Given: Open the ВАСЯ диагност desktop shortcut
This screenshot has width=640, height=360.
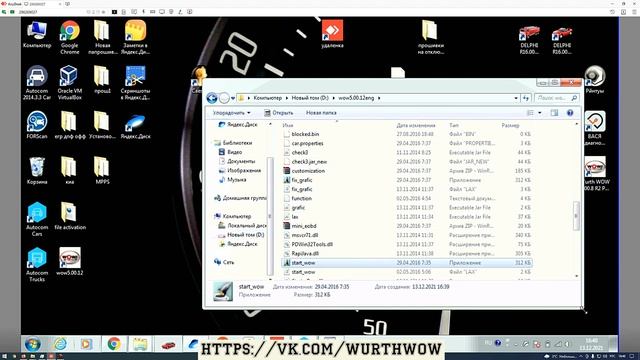Looking at the screenshot, I should coord(594,128).
